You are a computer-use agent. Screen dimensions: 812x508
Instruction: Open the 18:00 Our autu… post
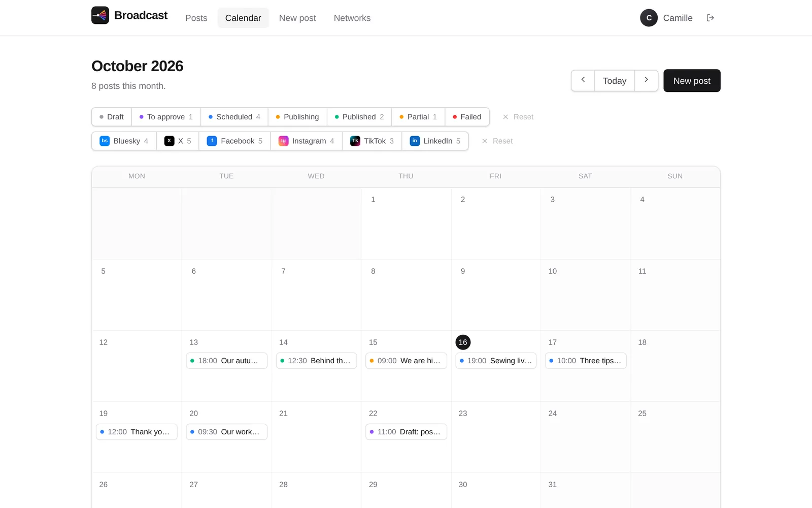coord(226,361)
